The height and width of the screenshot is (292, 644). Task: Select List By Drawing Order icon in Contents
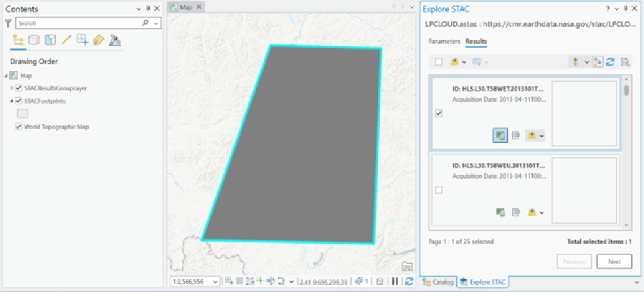pos(18,40)
